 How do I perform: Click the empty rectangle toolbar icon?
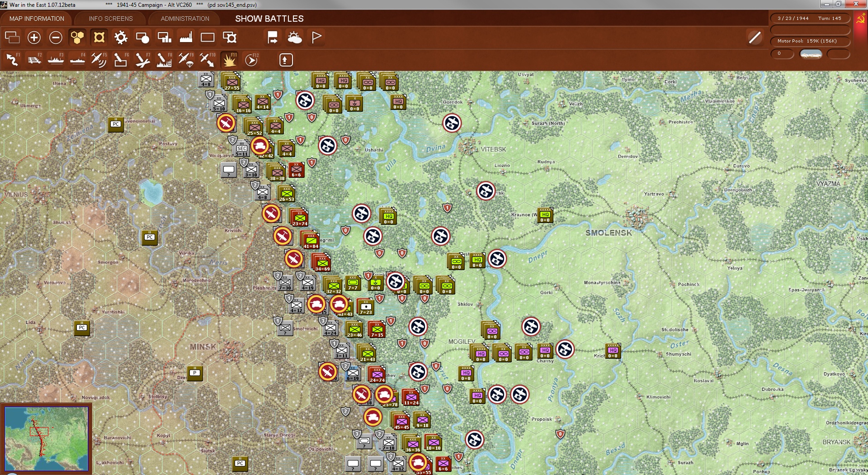[x=208, y=37]
